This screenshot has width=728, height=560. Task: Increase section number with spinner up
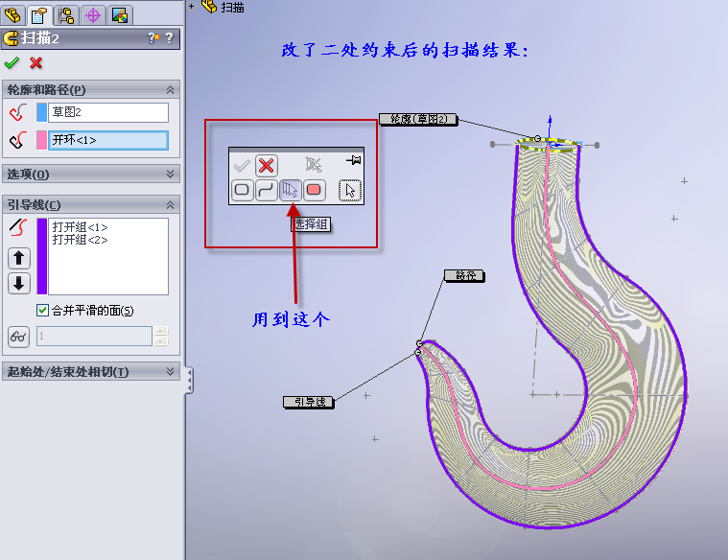[160, 331]
